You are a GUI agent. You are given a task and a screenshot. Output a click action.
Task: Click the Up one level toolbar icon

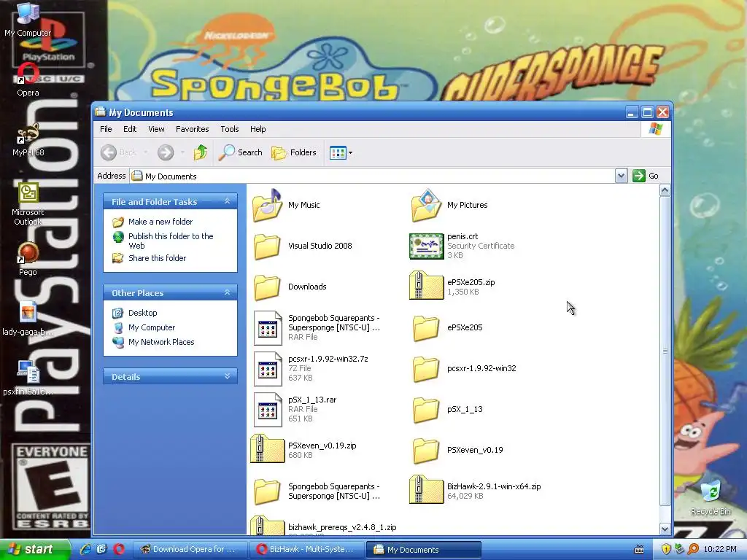pyautogui.click(x=201, y=152)
